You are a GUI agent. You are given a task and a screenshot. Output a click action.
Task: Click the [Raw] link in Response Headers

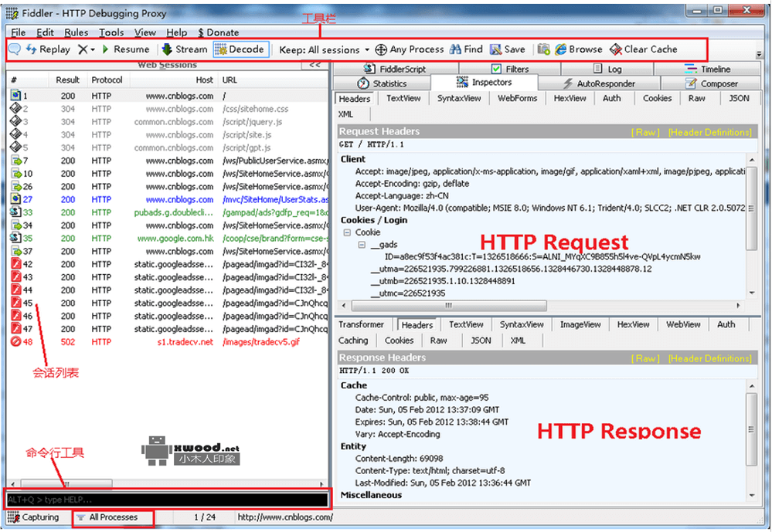(x=645, y=358)
